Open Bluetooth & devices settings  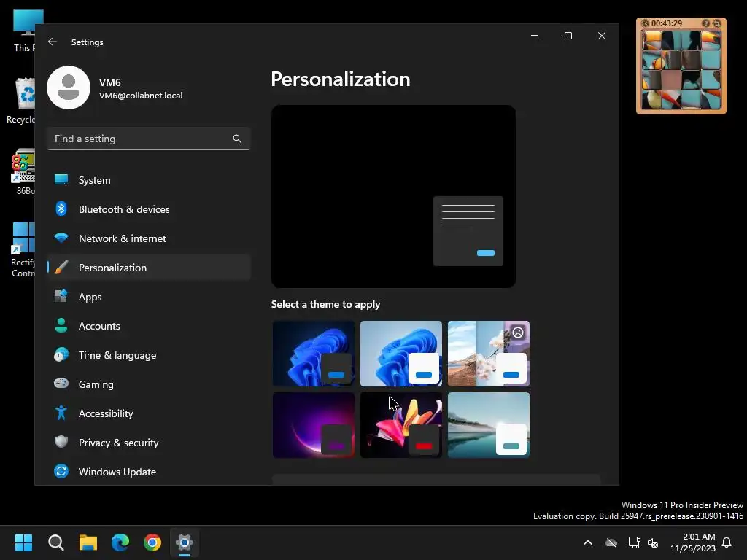point(149,209)
